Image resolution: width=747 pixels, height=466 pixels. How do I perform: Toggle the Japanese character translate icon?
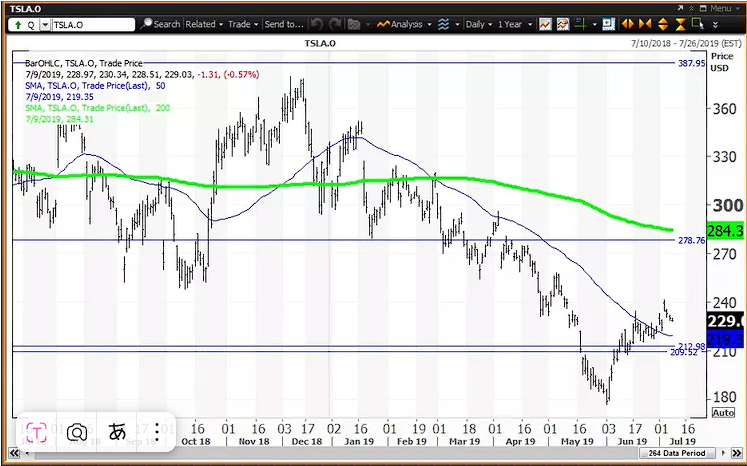pyautogui.click(x=117, y=432)
